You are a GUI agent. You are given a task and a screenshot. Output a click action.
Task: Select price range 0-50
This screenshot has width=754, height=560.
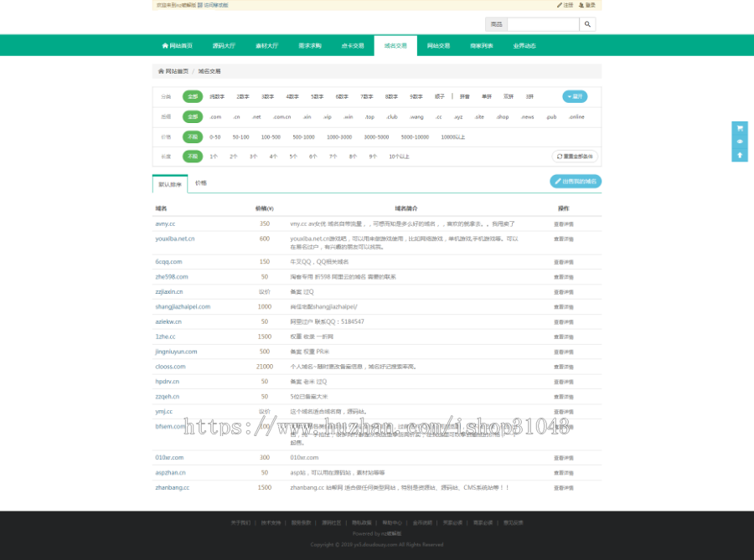point(215,137)
